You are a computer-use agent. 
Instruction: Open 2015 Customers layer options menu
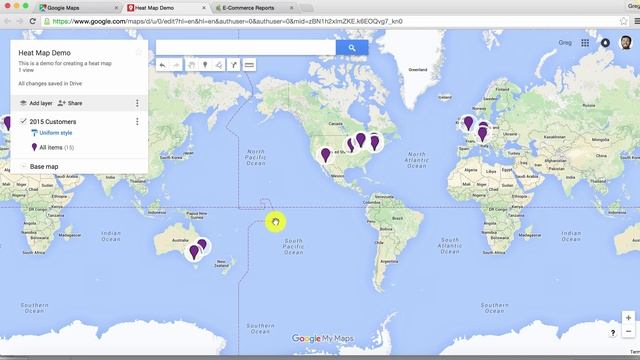pos(137,122)
